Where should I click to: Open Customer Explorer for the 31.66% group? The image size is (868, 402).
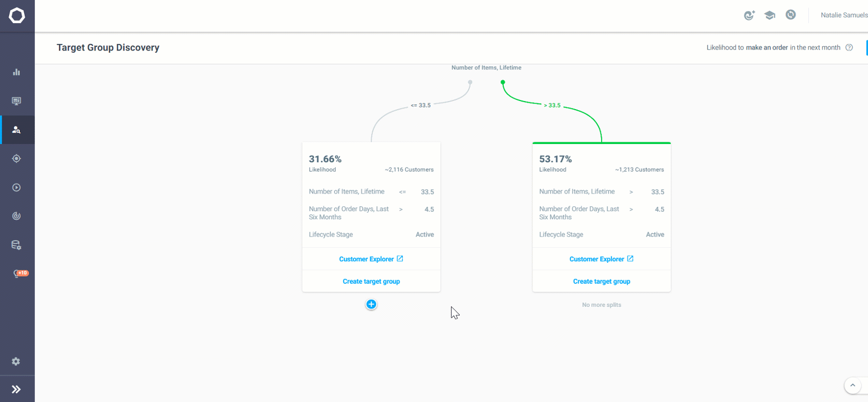371,259
